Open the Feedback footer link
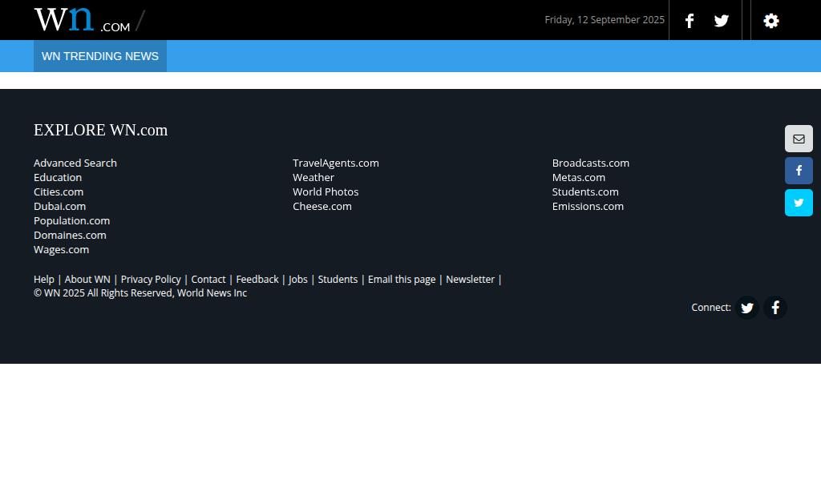821x504 pixels. tap(257, 280)
